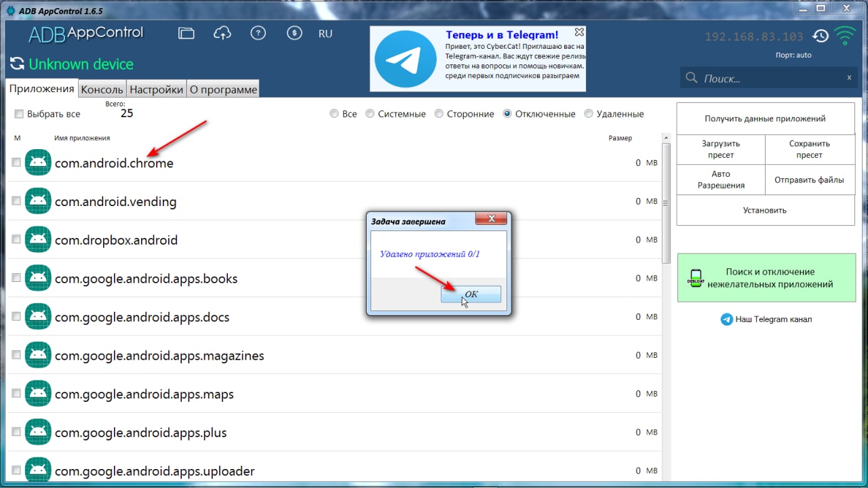
Task: Click com.google.android.apps.docs app icon
Action: [x=38, y=317]
